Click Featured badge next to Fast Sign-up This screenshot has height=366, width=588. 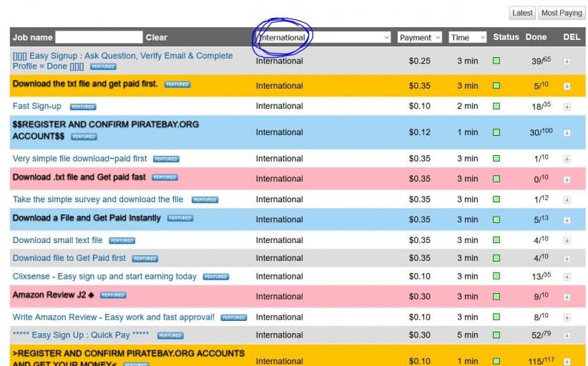point(83,107)
